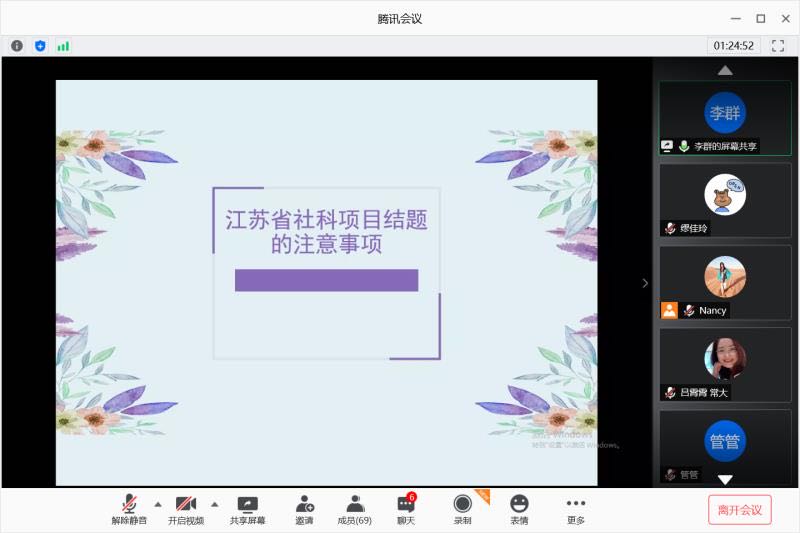Turn on camera with 开启视频

[186, 509]
